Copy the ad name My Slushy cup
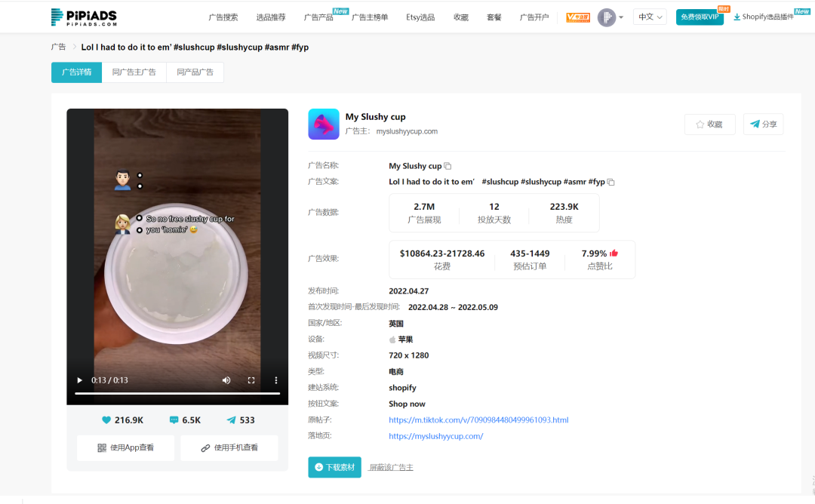 click(447, 166)
